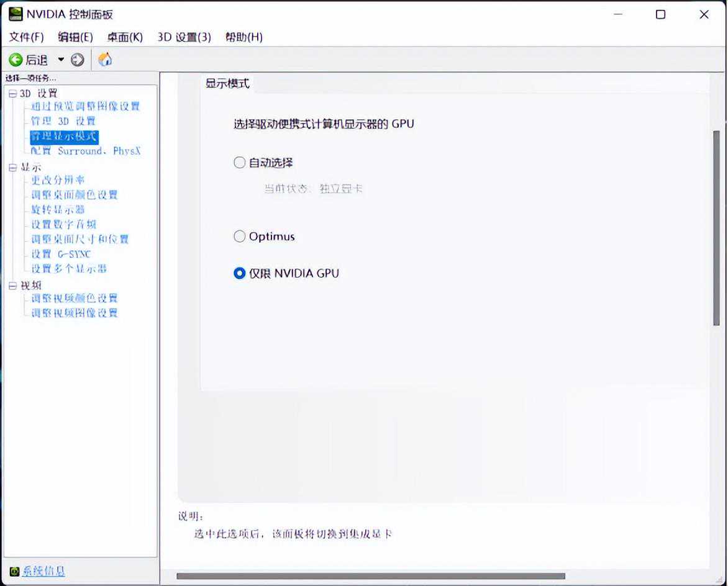Click the 系统信息 icon at bottom left
Image resolution: width=728 pixels, height=586 pixels.
point(14,571)
